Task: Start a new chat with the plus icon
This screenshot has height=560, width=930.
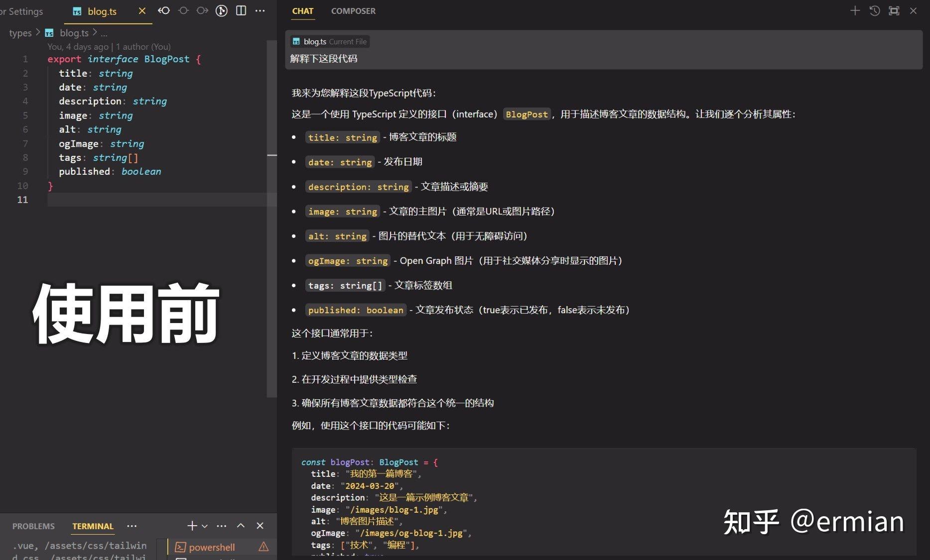Action: click(x=855, y=10)
